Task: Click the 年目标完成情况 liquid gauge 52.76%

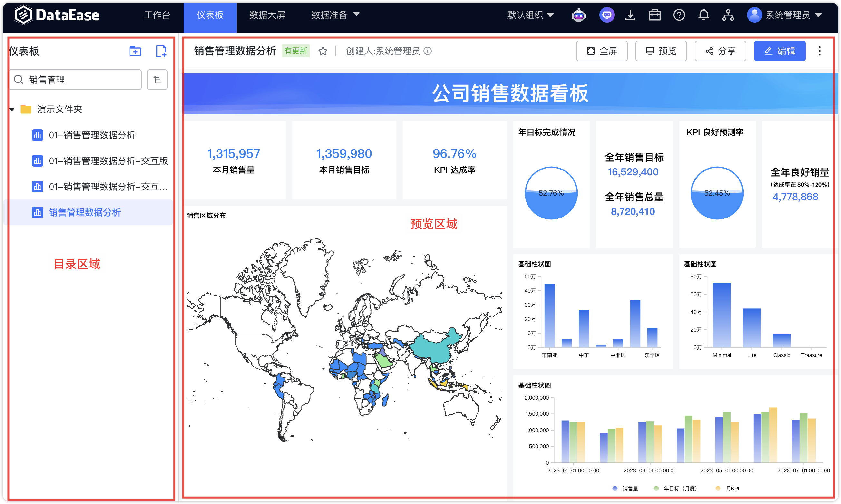Action: pyautogui.click(x=551, y=193)
